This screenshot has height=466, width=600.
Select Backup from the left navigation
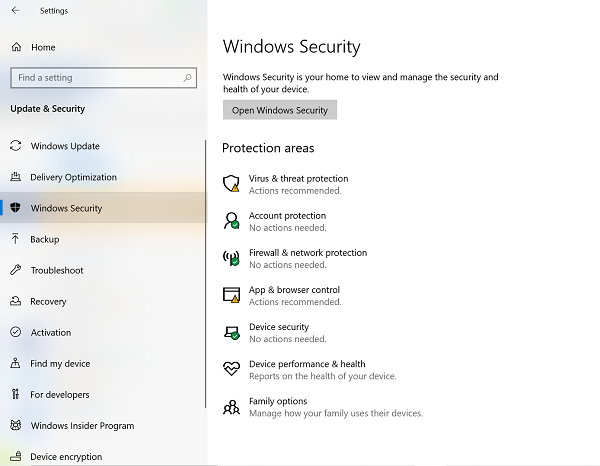click(x=44, y=239)
